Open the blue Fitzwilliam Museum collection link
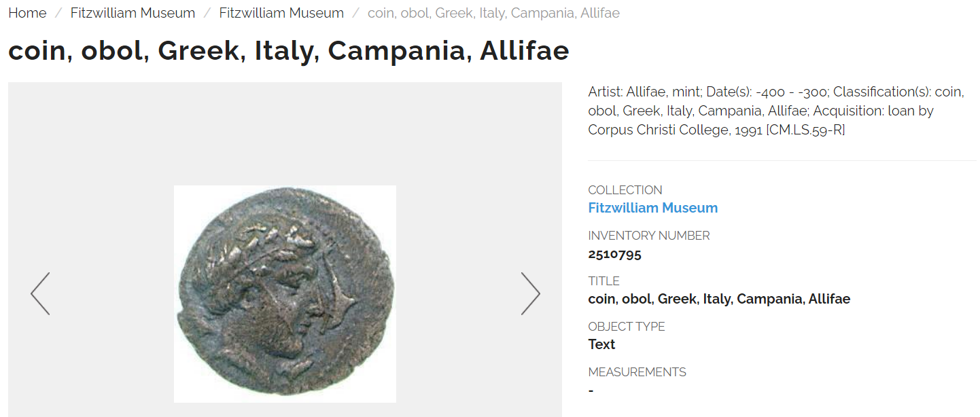980x417 pixels. (x=652, y=208)
